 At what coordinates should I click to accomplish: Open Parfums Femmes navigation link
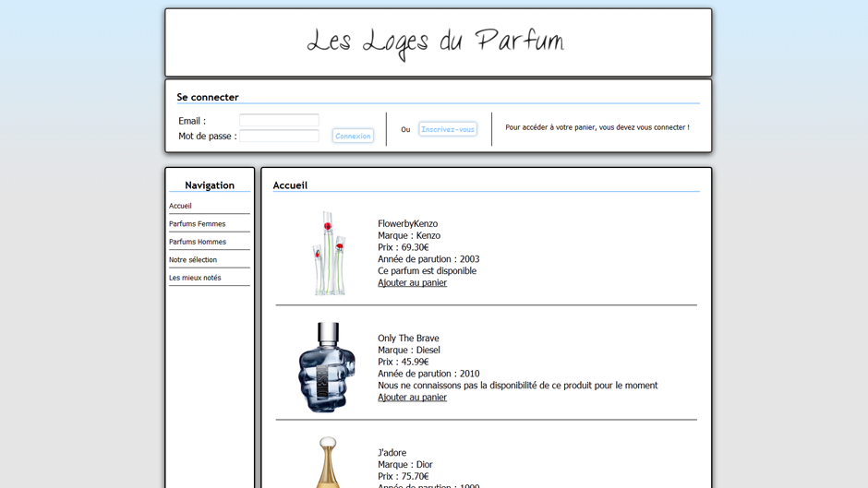(x=197, y=223)
